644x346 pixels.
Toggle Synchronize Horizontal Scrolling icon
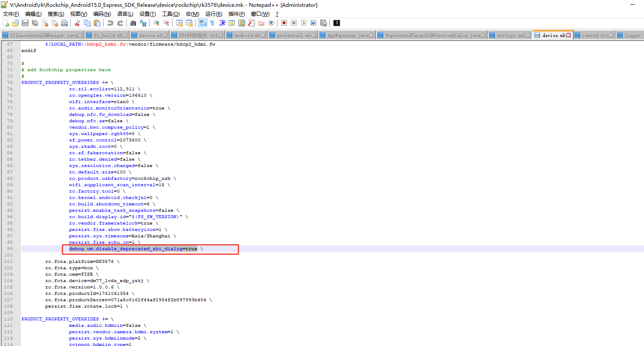coord(189,23)
